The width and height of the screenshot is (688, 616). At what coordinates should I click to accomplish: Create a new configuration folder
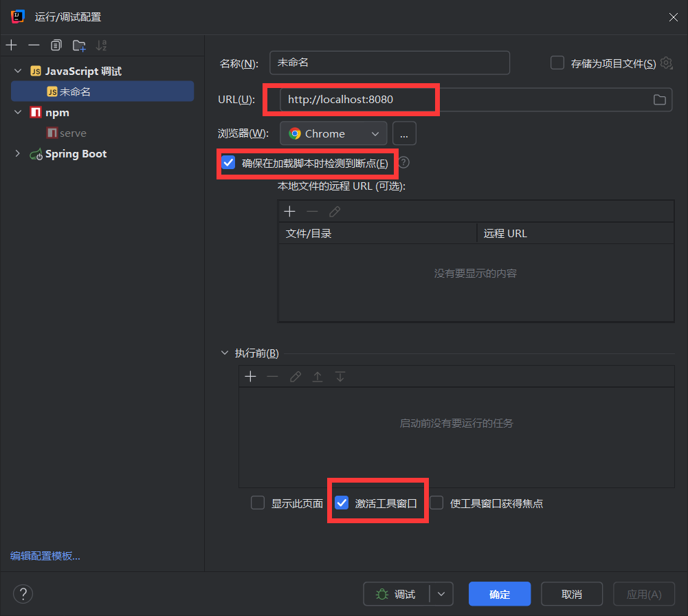79,45
